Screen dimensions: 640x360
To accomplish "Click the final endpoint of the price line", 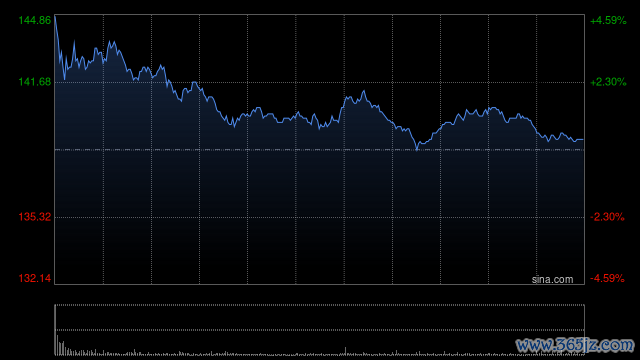I will pos(582,140).
